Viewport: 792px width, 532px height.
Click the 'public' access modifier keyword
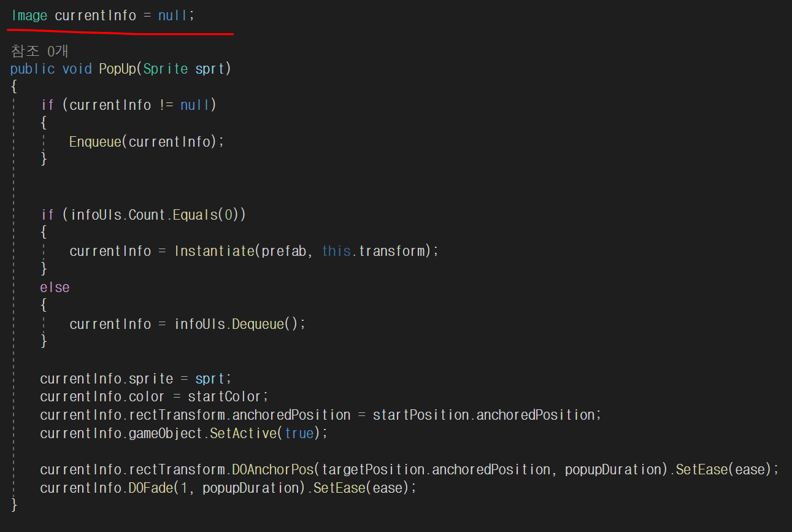(33, 69)
